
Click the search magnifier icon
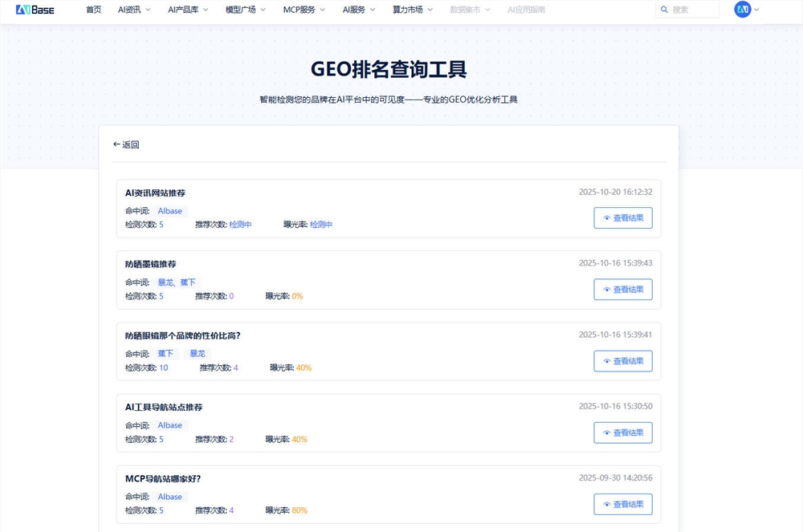pos(664,10)
